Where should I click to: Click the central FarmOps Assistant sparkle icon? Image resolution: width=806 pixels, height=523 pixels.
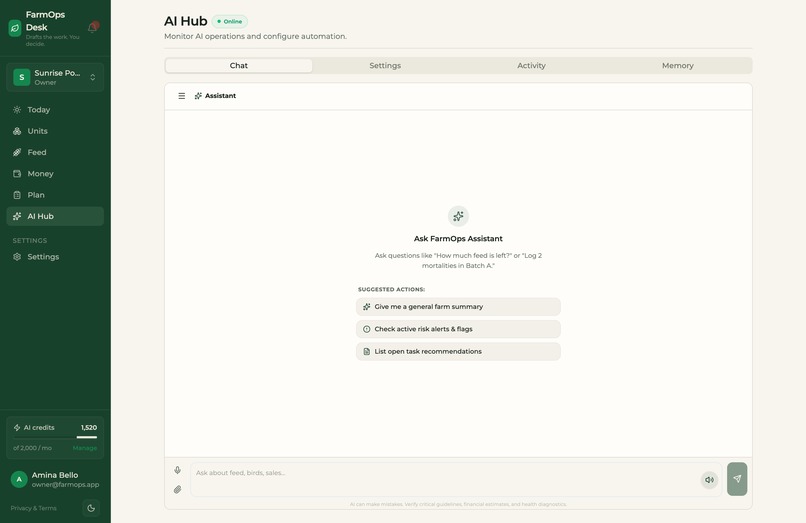click(x=458, y=217)
